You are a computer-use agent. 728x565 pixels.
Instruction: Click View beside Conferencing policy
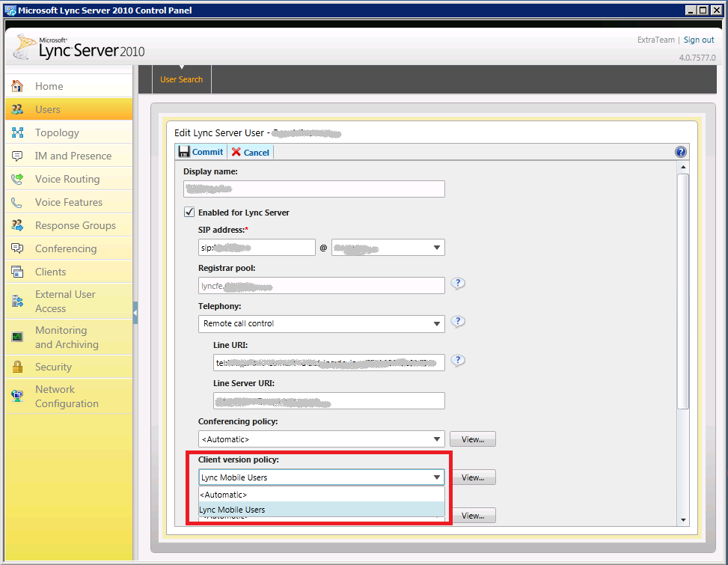click(472, 439)
